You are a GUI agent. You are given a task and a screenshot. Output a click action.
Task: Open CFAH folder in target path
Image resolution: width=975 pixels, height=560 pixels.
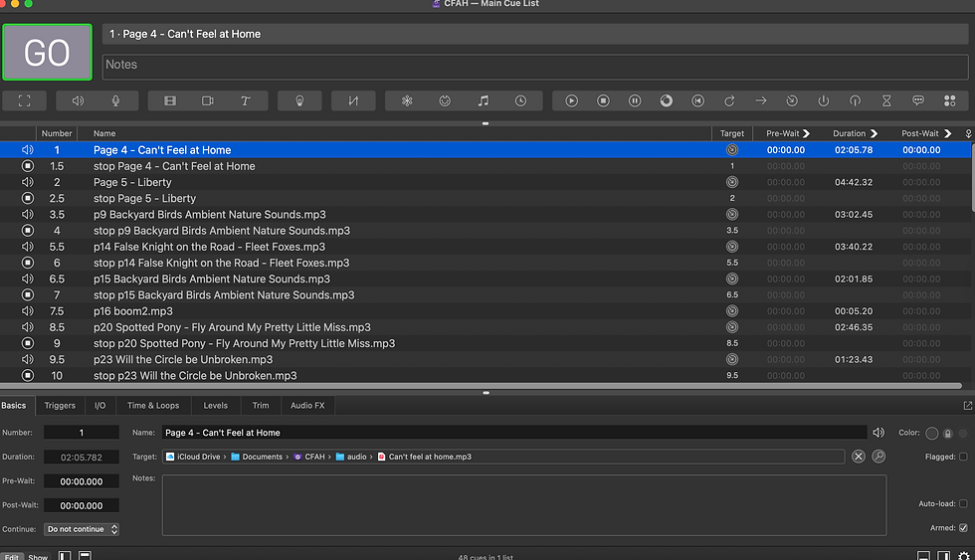[x=309, y=457]
